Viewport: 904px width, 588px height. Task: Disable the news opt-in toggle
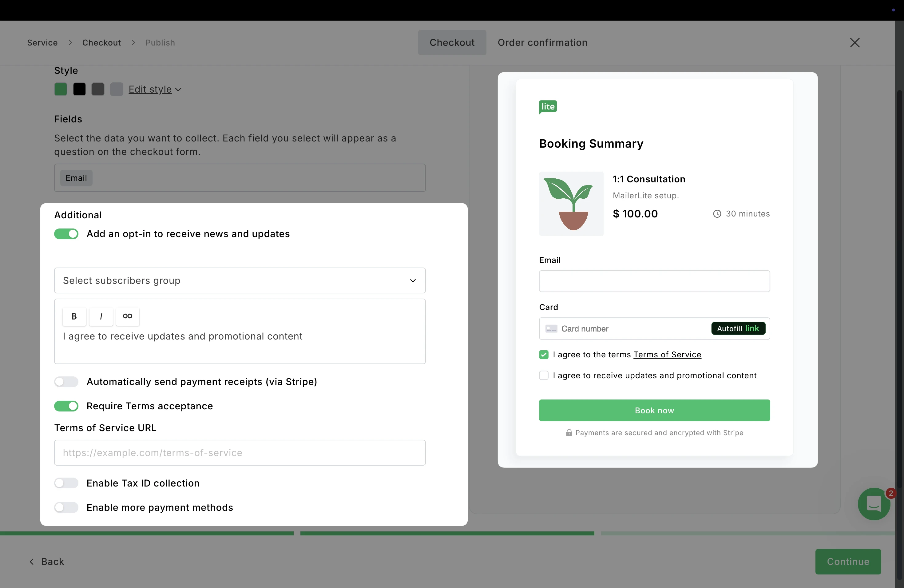click(66, 234)
